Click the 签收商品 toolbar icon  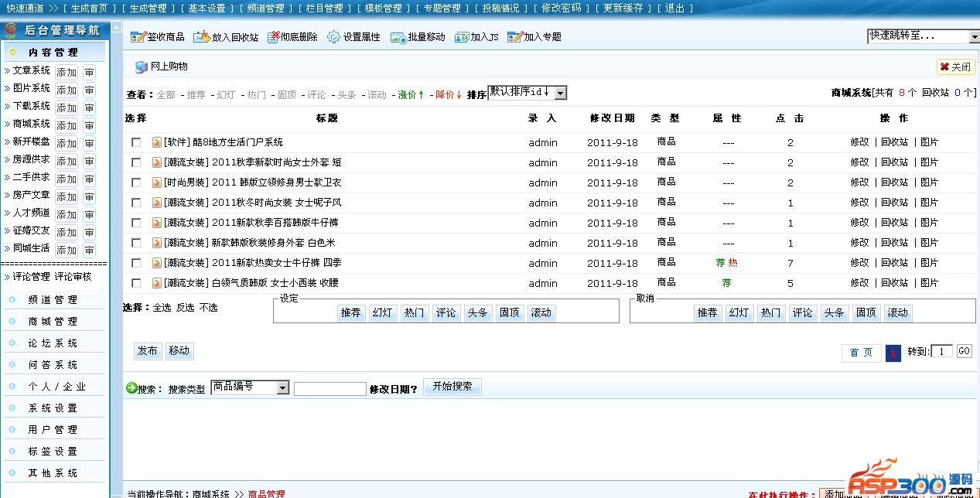[138, 37]
